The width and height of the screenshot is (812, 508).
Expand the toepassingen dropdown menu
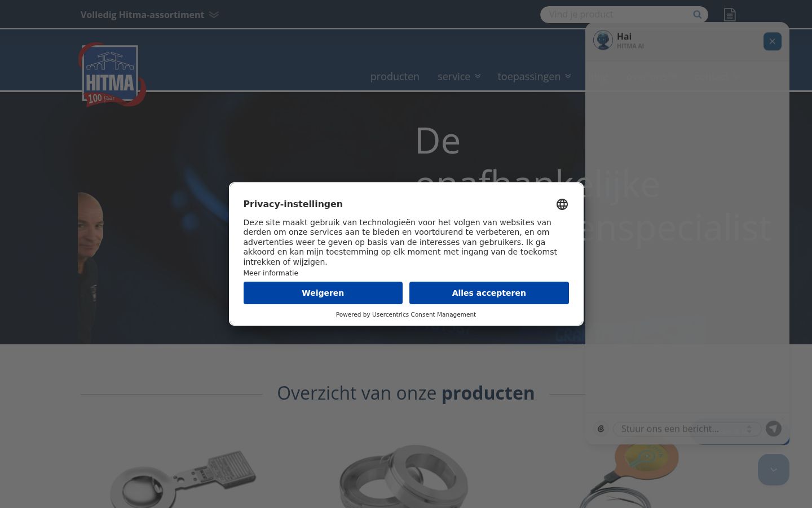534,76
